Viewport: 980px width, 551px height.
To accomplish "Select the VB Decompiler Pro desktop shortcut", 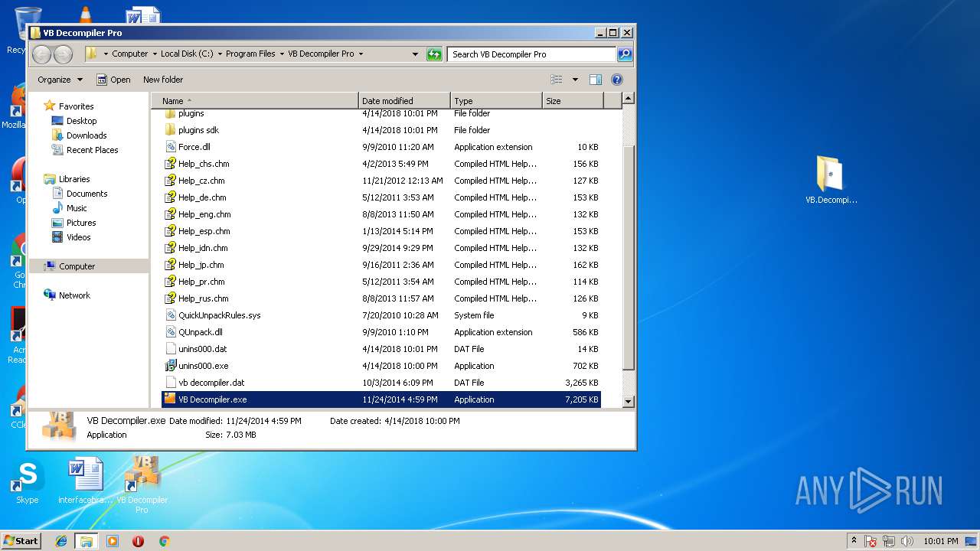I will 142,484.
